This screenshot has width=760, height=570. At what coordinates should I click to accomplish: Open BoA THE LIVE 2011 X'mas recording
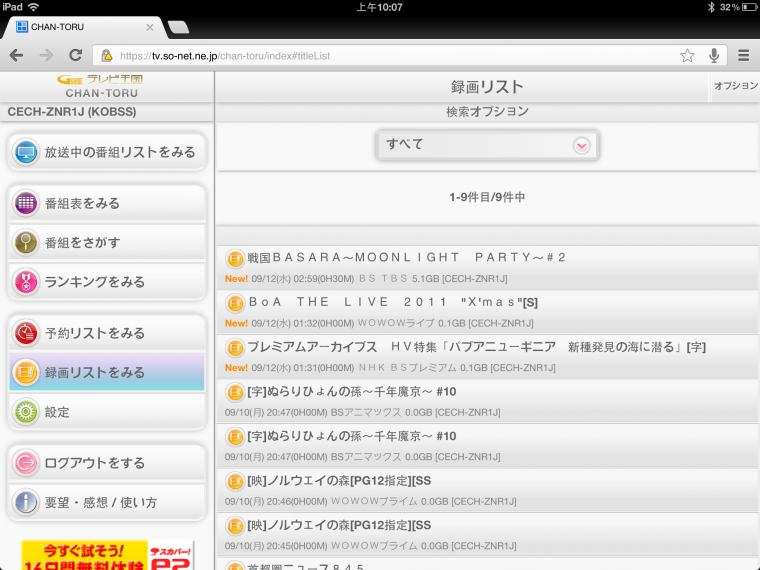487,312
